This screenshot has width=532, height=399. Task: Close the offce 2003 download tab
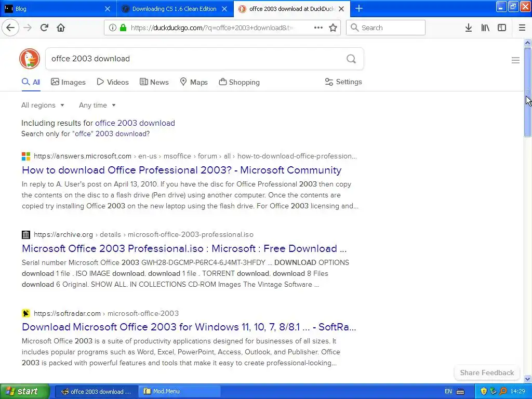coord(342,9)
